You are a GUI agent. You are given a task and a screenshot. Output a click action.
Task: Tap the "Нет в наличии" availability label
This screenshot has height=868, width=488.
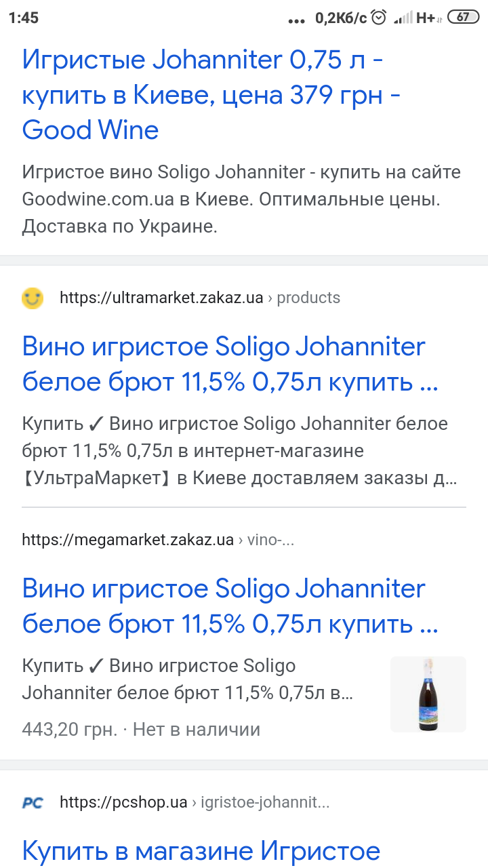click(197, 730)
